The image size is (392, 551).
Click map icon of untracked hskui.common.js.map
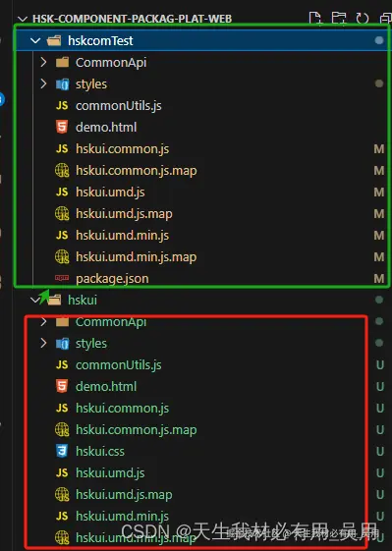coord(62,430)
